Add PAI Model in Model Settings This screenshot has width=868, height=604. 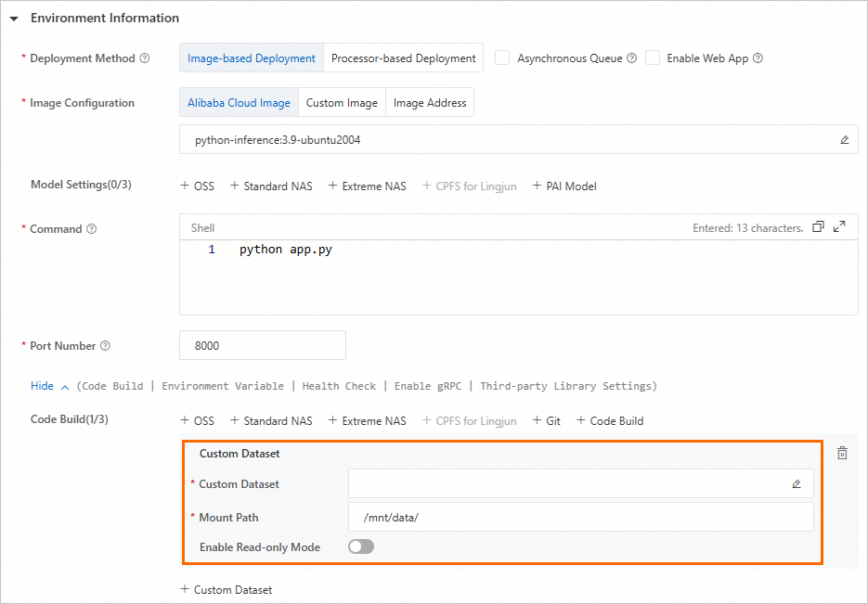564,186
